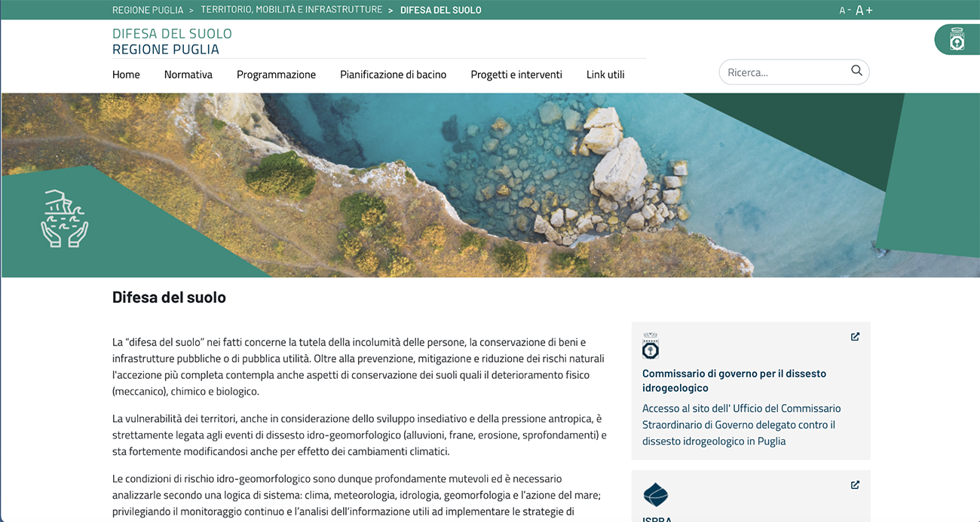The image size is (980, 522).
Task: Open the Home menu item
Action: [x=126, y=75]
